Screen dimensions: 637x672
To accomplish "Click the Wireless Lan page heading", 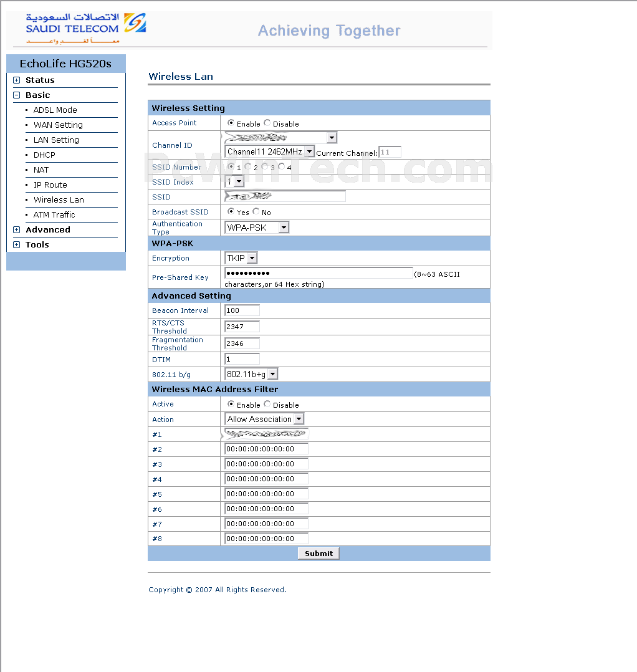I will (181, 77).
